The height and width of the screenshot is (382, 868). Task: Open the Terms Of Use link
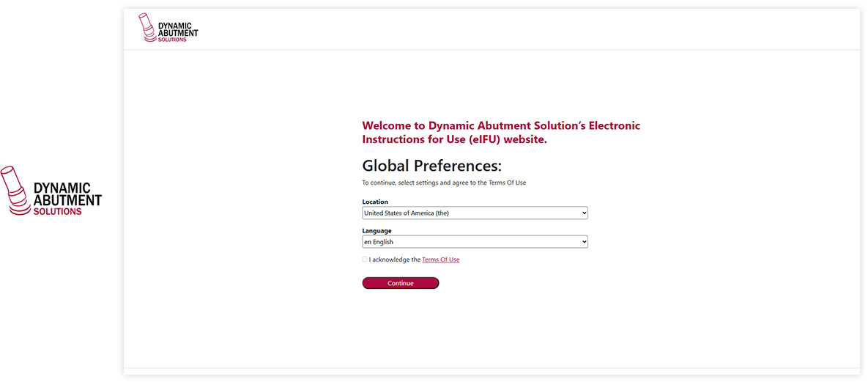441,260
